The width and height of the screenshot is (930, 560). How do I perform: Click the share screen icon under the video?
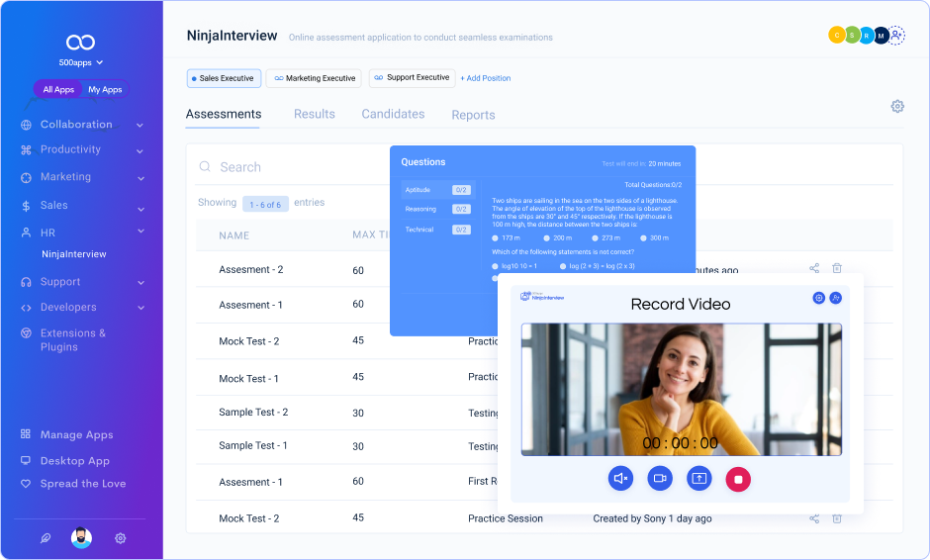[699, 479]
